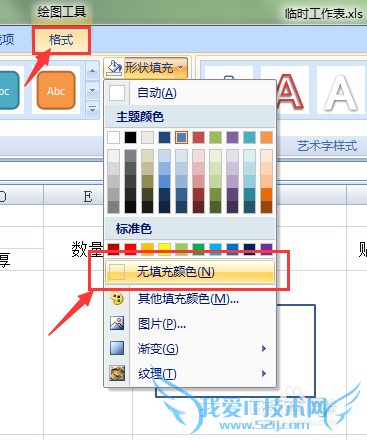Pick black theme color swatch
This screenshot has height=440, width=367.
(130, 137)
